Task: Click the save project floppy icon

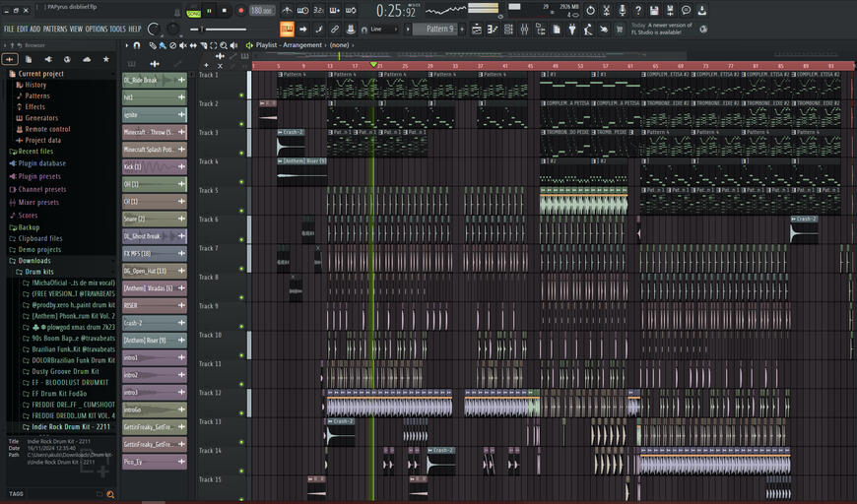Action: (654, 10)
